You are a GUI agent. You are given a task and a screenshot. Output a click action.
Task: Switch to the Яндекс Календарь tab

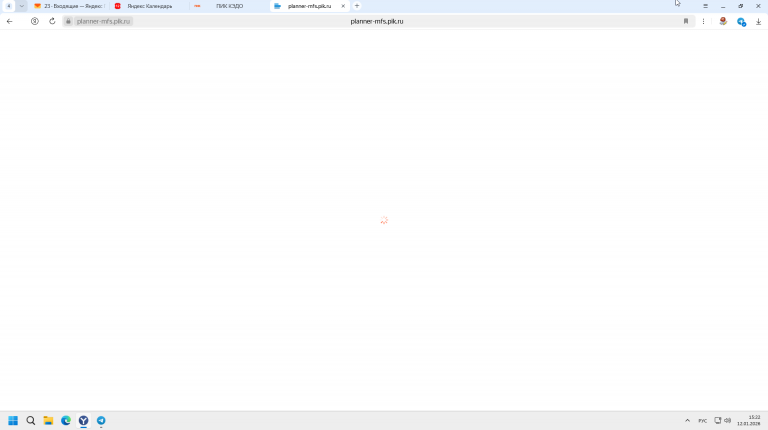[149, 6]
